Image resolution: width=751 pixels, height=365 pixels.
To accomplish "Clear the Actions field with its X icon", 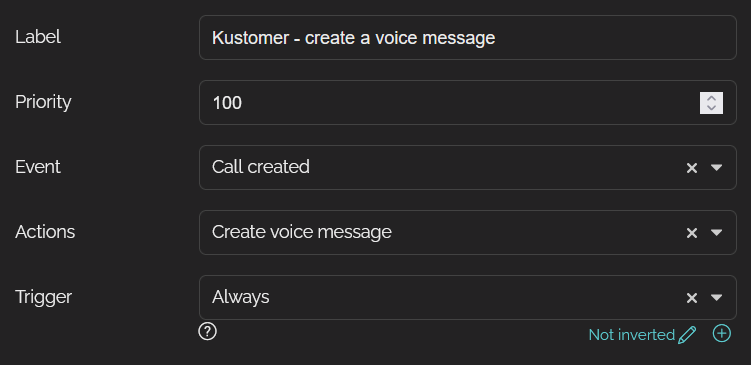I will (692, 233).
